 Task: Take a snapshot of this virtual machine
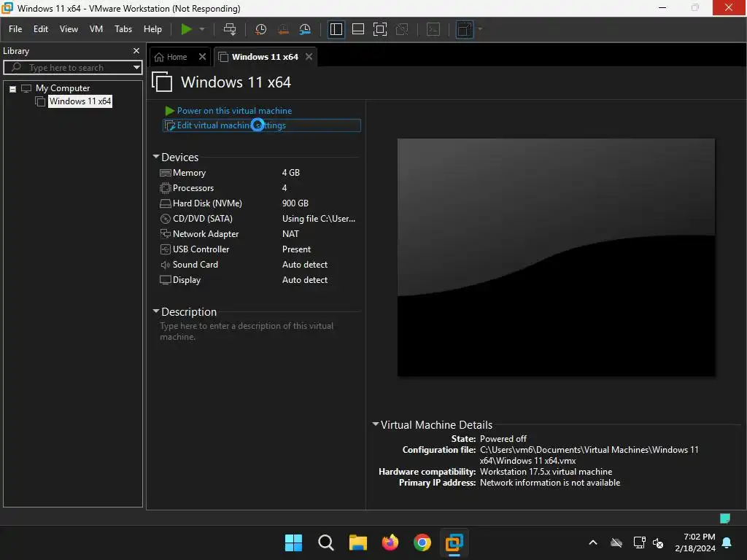pyautogui.click(x=260, y=29)
